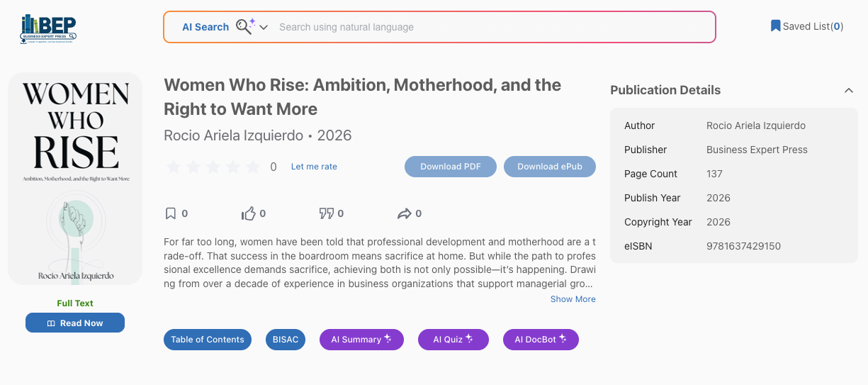Image resolution: width=868 pixels, height=385 pixels.
Task: Open the BISAC tab
Action: coord(286,340)
